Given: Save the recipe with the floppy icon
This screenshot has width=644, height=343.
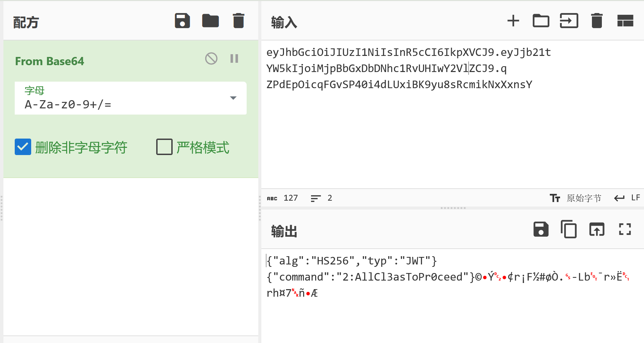Looking at the screenshot, I should click(x=182, y=21).
